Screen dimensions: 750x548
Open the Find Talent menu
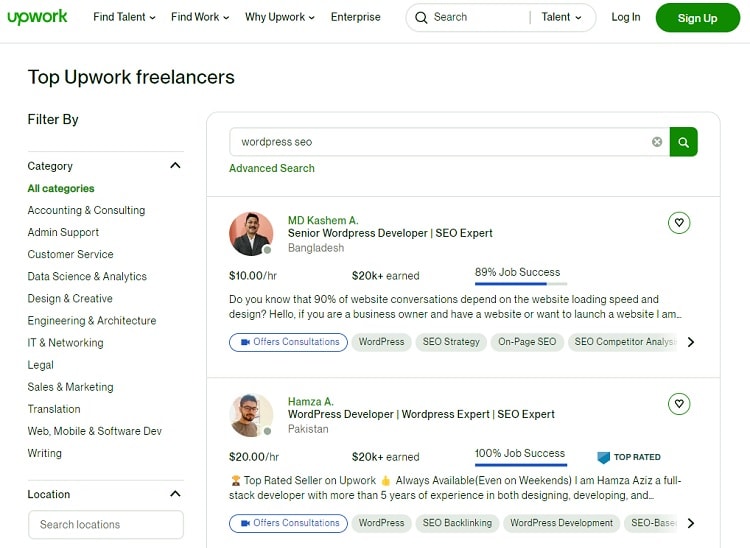(x=124, y=17)
